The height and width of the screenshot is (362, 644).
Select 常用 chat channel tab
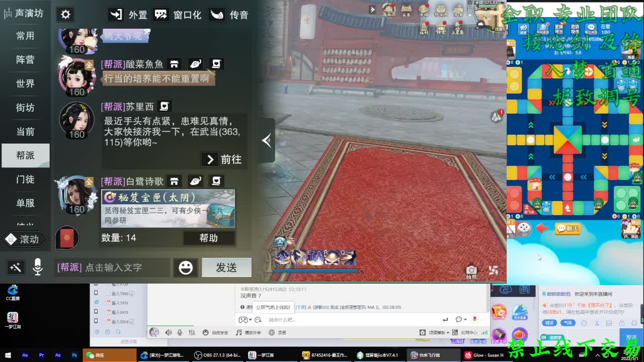25,36
